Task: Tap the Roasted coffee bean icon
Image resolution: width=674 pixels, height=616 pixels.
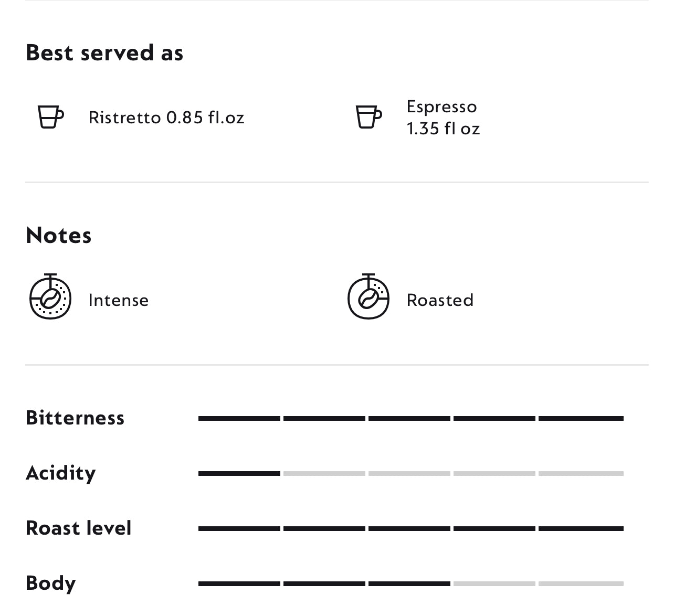Action: click(x=368, y=298)
